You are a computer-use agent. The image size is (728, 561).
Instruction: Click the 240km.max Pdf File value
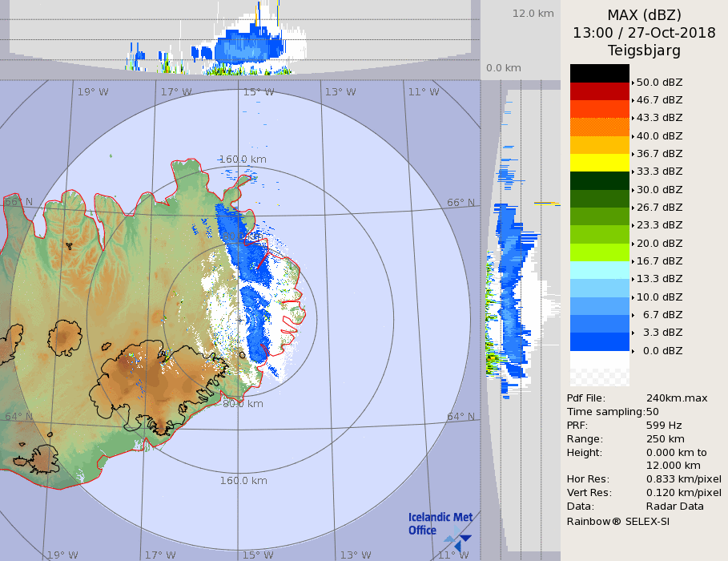(x=677, y=398)
